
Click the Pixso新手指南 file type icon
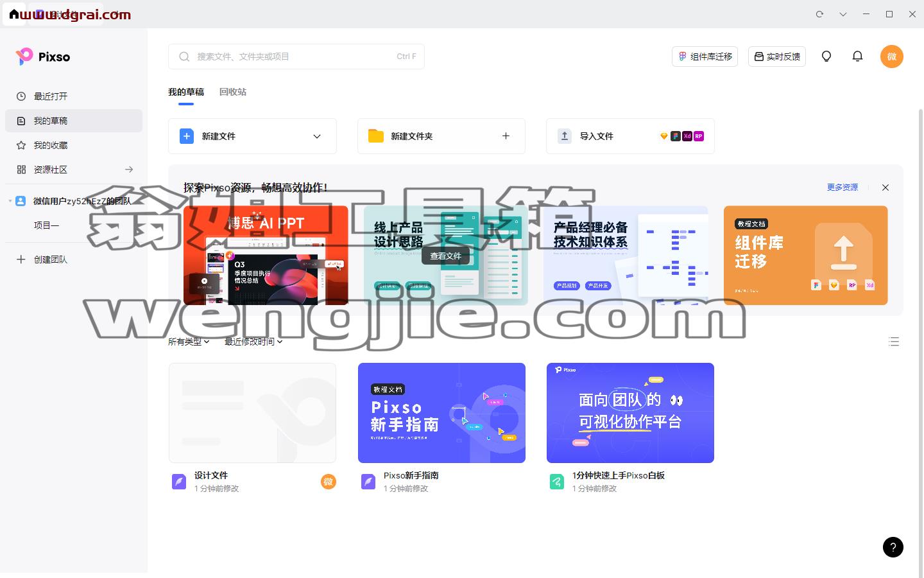(x=368, y=482)
